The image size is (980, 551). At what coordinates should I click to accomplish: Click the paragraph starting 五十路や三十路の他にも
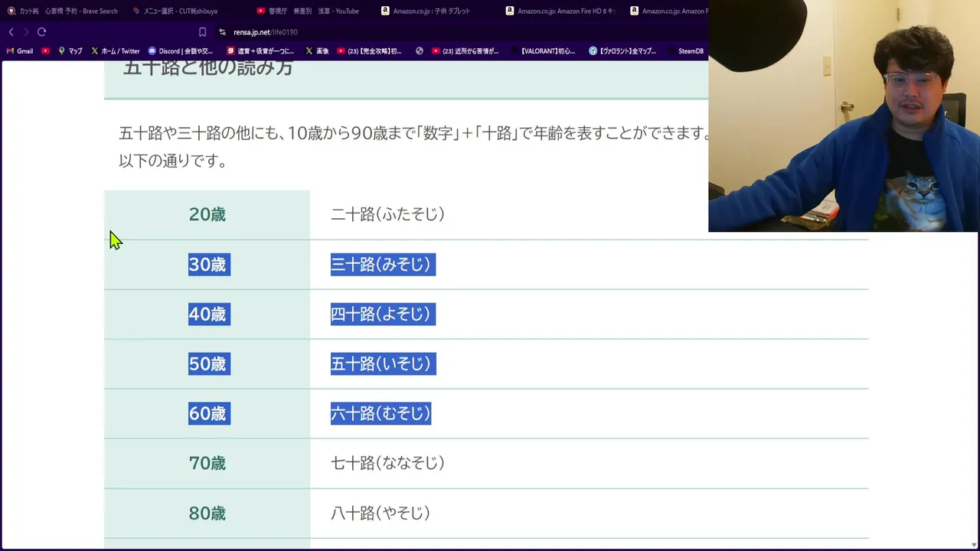[x=413, y=147]
